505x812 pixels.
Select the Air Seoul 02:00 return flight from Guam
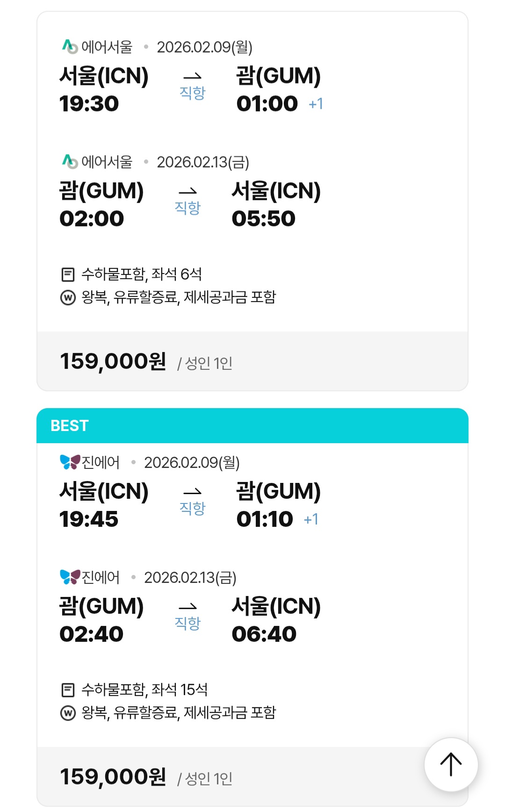tap(92, 218)
